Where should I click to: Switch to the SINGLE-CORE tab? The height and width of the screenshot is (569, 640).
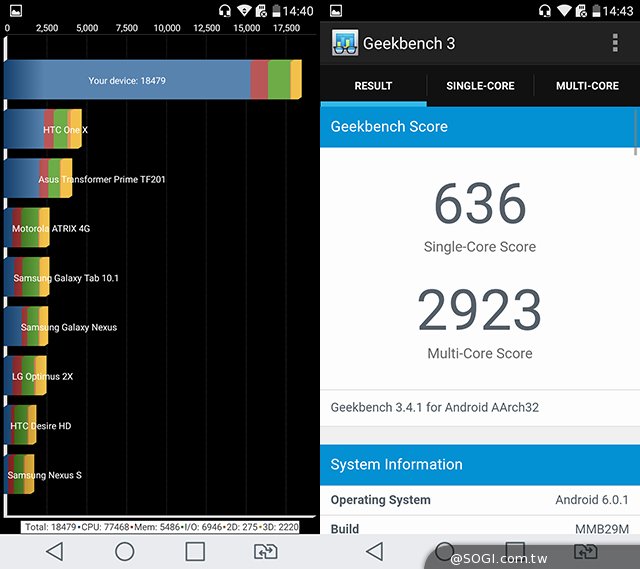[480, 86]
